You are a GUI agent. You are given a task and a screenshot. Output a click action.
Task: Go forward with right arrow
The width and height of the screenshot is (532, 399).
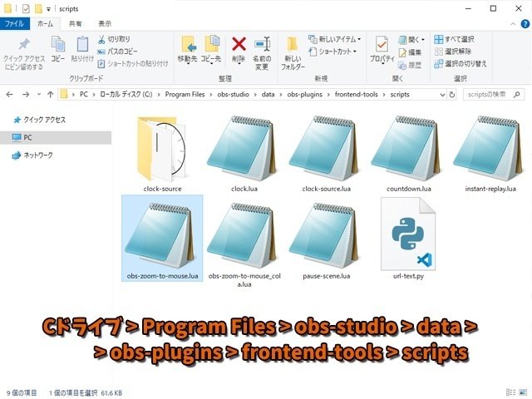click(26, 94)
